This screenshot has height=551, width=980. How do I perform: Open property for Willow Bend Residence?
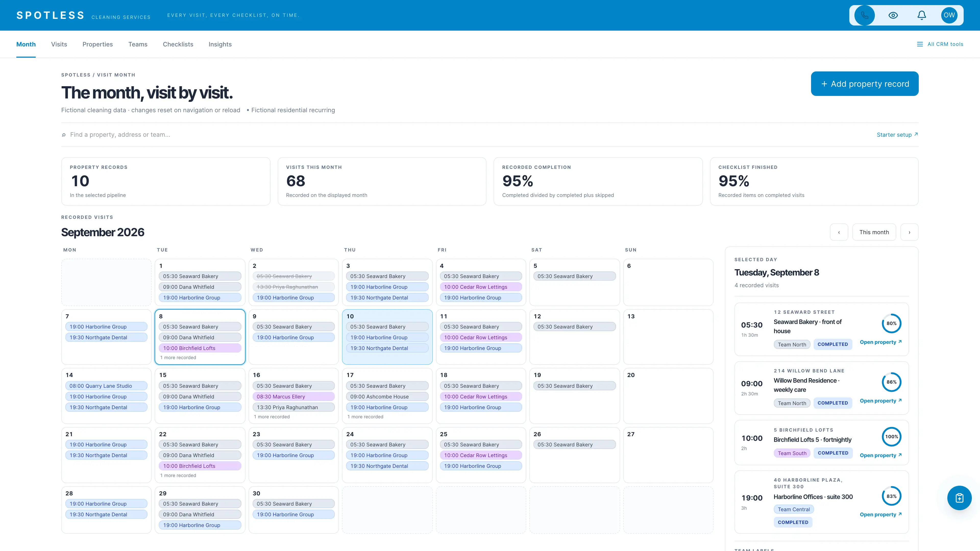point(880,401)
